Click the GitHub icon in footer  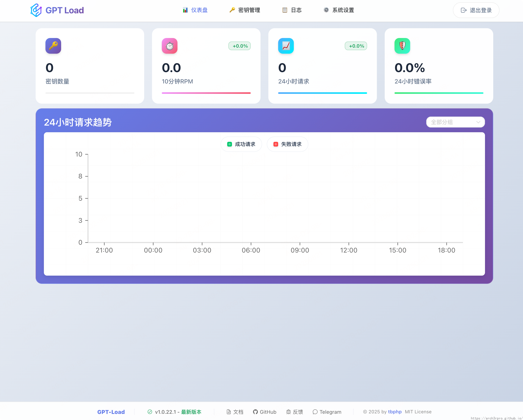255,412
